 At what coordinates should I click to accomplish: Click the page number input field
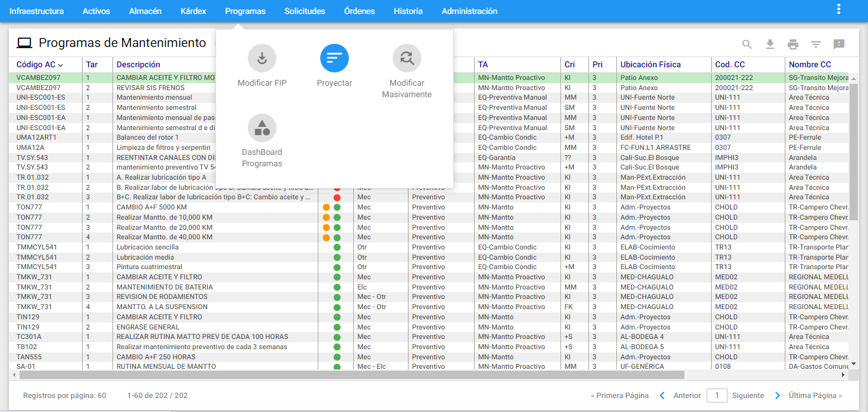click(x=717, y=395)
